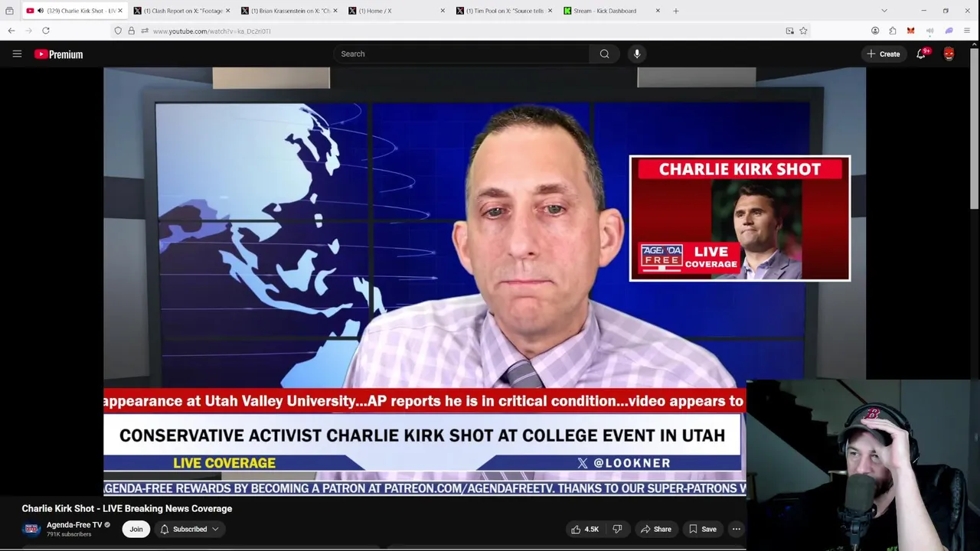Viewport: 980px width, 551px height.
Task: Expand the Subscribed notification dropdown
Action: 215,529
